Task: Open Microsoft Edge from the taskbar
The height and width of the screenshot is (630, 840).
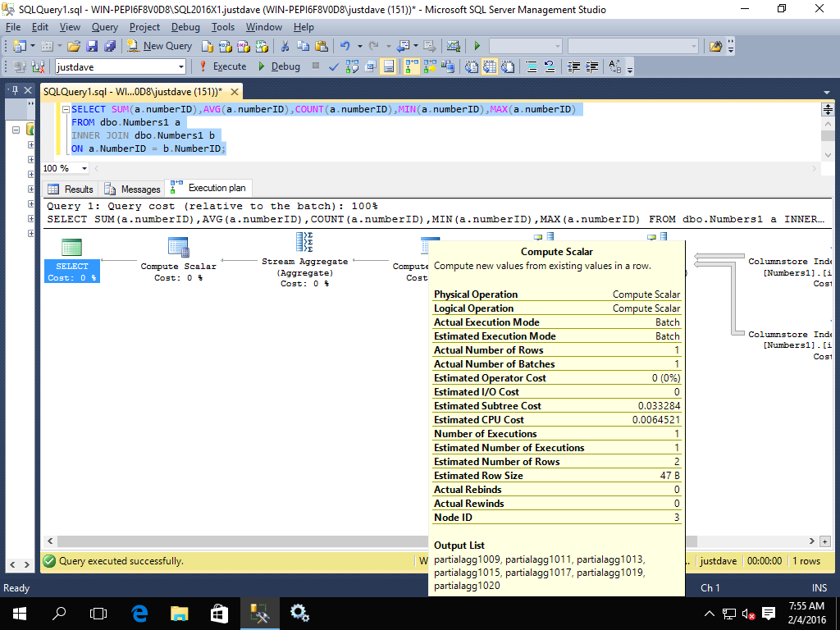Action: [139, 613]
